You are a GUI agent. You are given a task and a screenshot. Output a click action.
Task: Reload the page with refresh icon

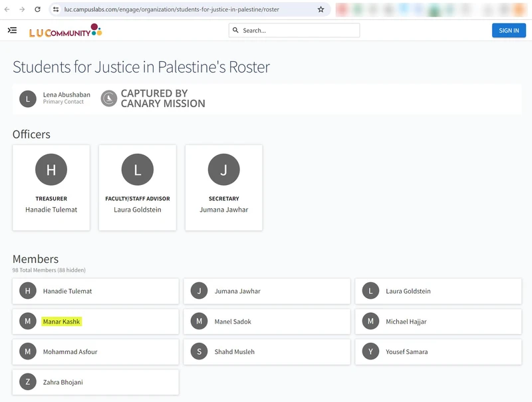(x=37, y=9)
